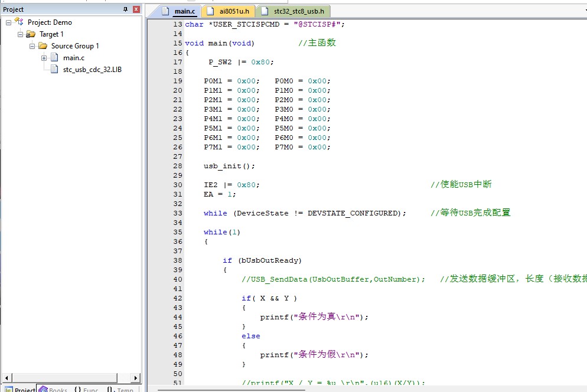
Task: Click line number 28 in the gutter
Action: (x=177, y=166)
